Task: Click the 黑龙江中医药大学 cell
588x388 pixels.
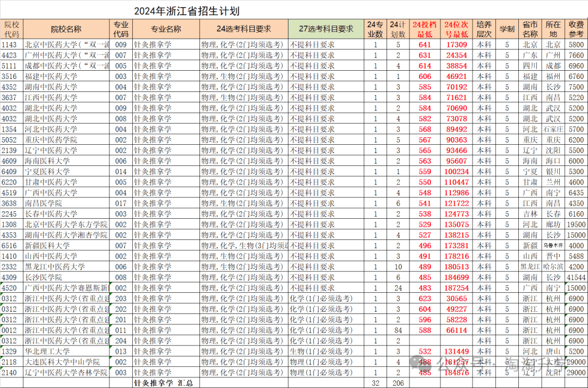Action: (x=66, y=267)
